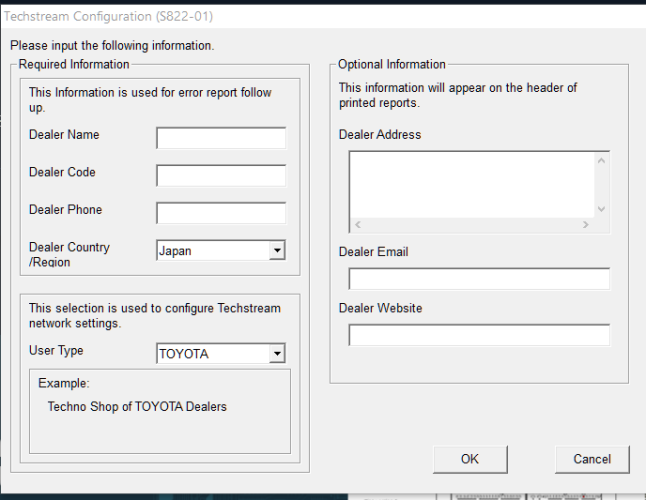The height and width of the screenshot is (500, 646).
Task: Click the 'Dealer Email' label
Action: pos(374,252)
